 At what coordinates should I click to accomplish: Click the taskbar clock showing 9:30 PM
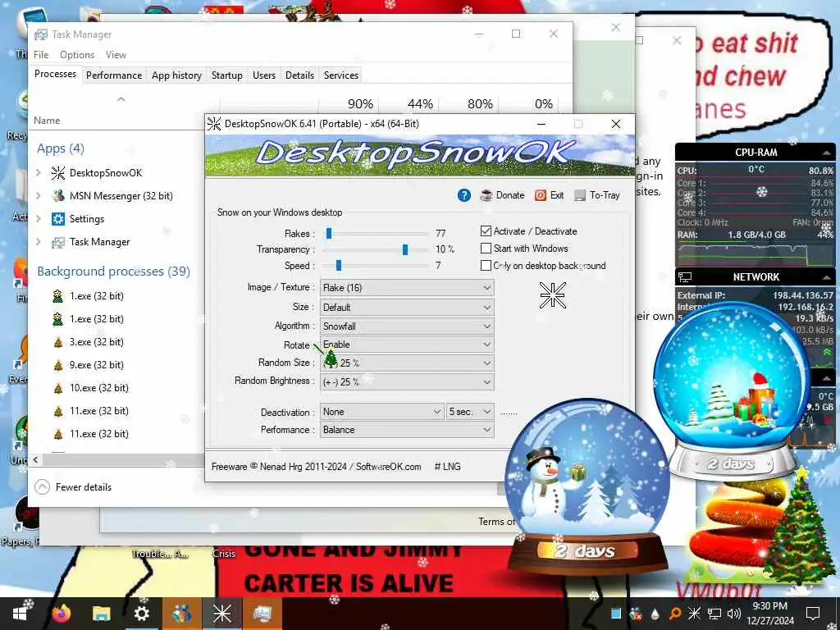[769, 614]
